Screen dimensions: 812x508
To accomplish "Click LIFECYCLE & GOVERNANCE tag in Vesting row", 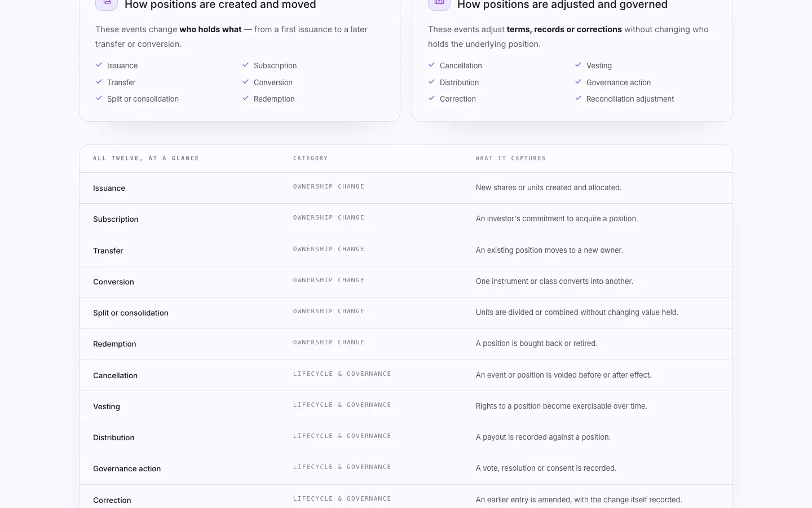I will click(x=342, y=405).
